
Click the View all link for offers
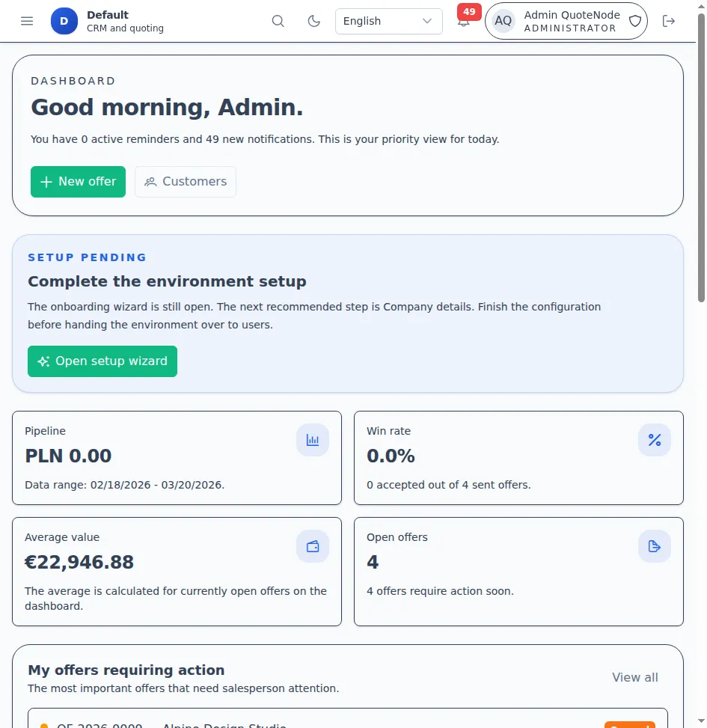click(x=634, y=677)
